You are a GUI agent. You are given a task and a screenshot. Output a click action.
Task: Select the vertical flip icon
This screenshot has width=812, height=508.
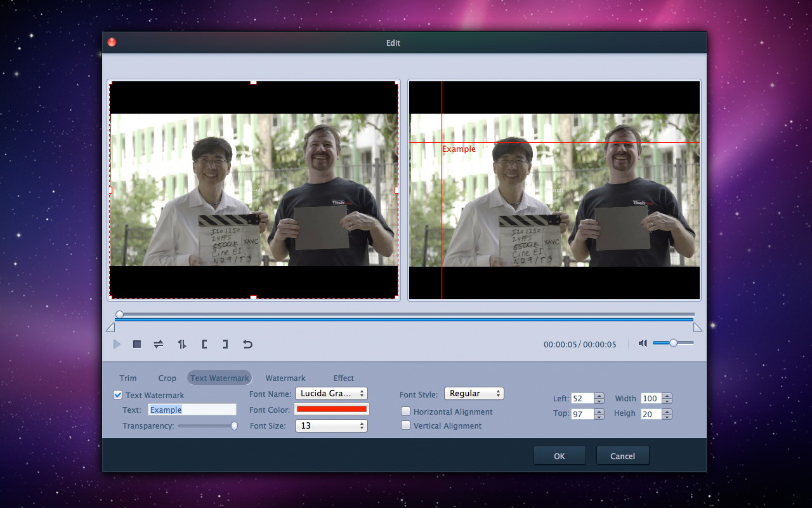point(181,344)
